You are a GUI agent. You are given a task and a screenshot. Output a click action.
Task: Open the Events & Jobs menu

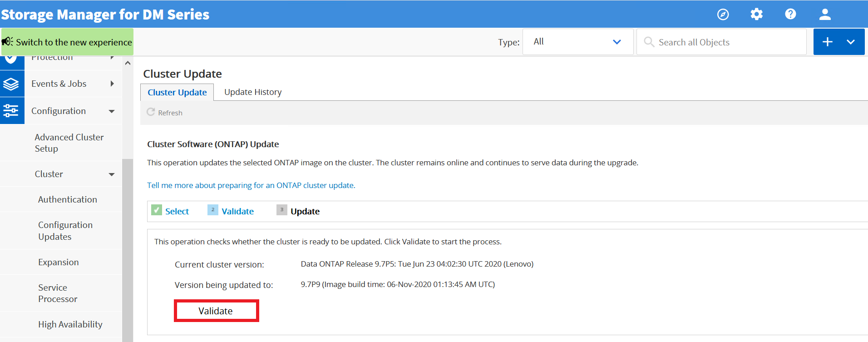click(x=59, y=84)
